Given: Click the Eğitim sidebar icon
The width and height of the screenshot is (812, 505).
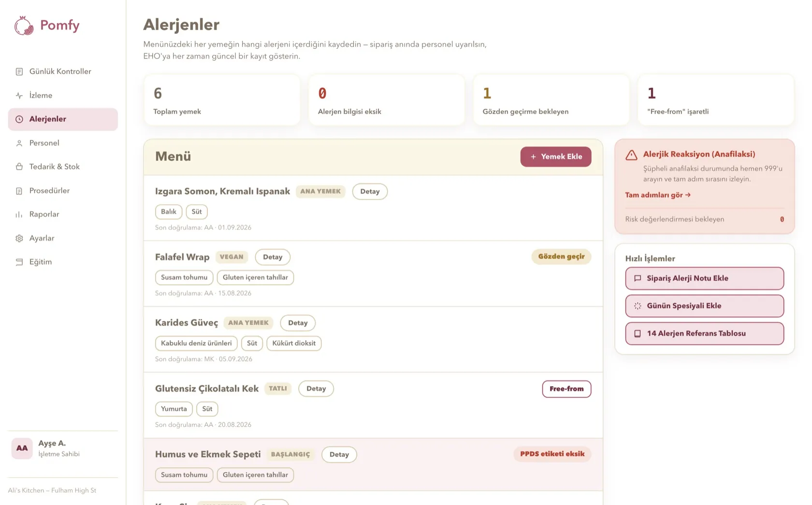Looking at the screenshot, I should (19, 262).
